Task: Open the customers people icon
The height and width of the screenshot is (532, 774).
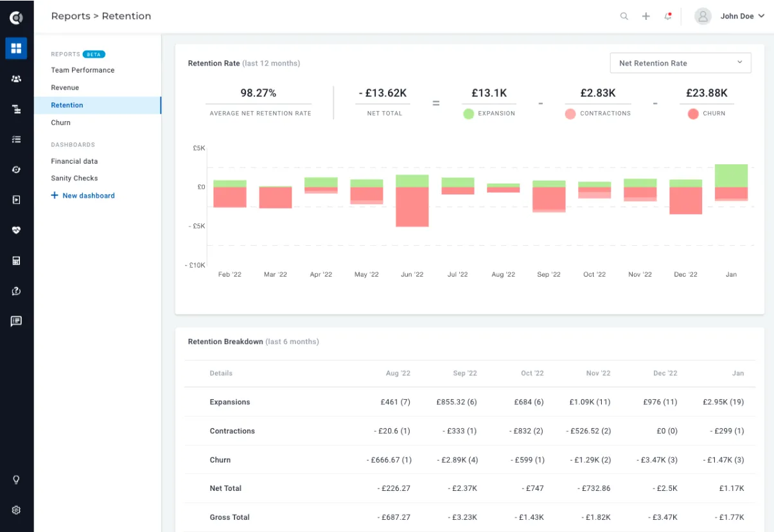Action: coord(16,79)
